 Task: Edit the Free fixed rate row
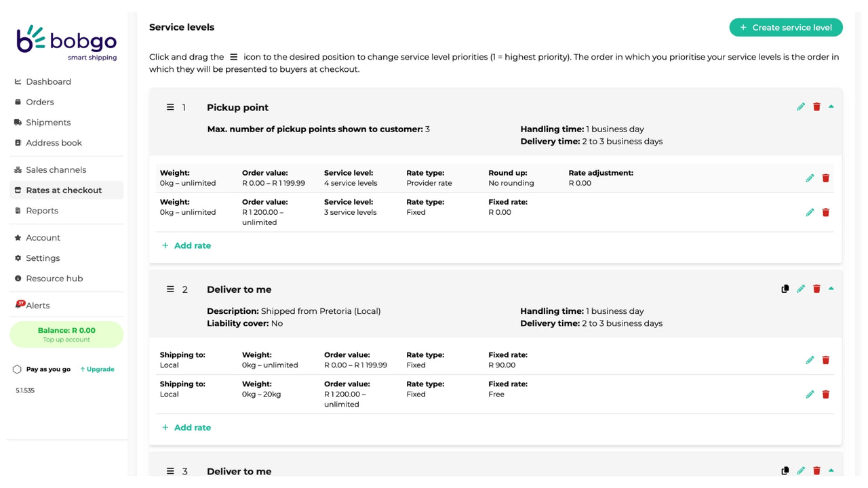pyautogui.click(x=810, y=394)
